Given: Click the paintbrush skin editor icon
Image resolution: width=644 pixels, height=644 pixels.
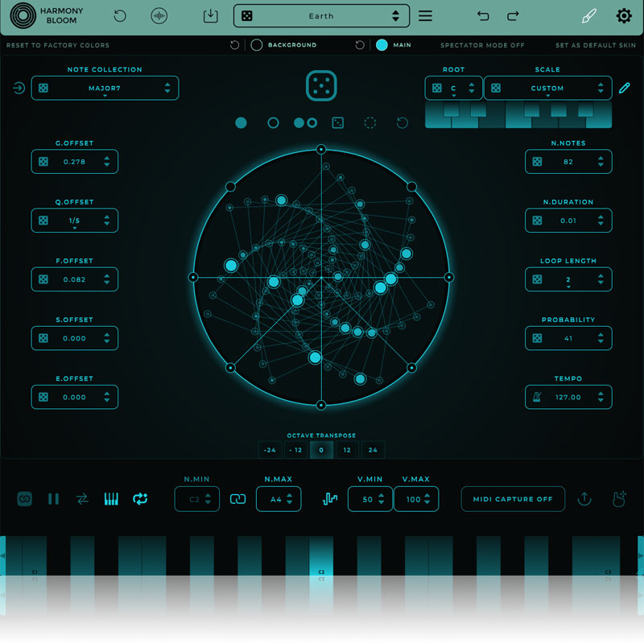Looking at the screenshot, I should (589, 16).
